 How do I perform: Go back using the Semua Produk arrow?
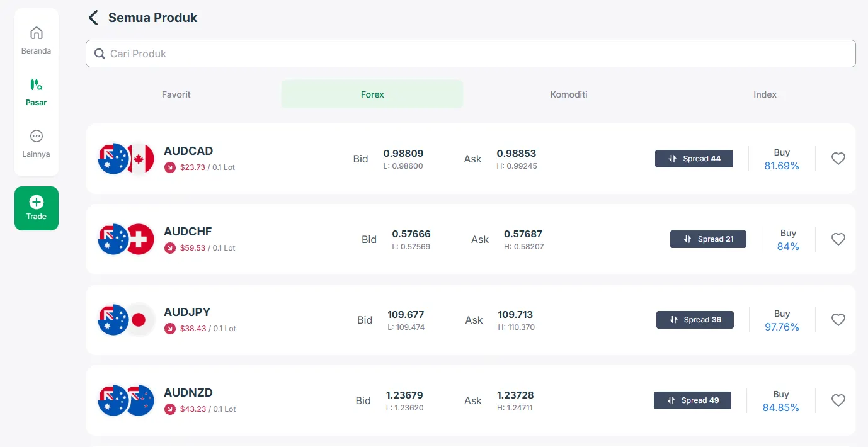click(93, 18)
